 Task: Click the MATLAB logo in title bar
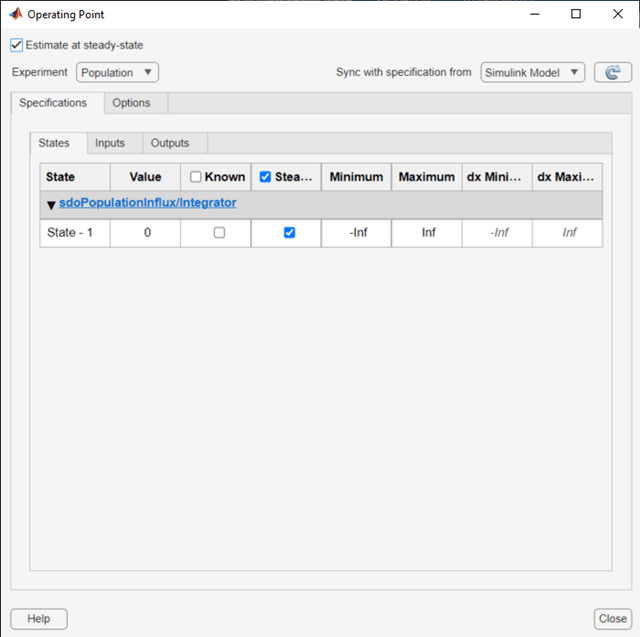(x=16, y=14)
